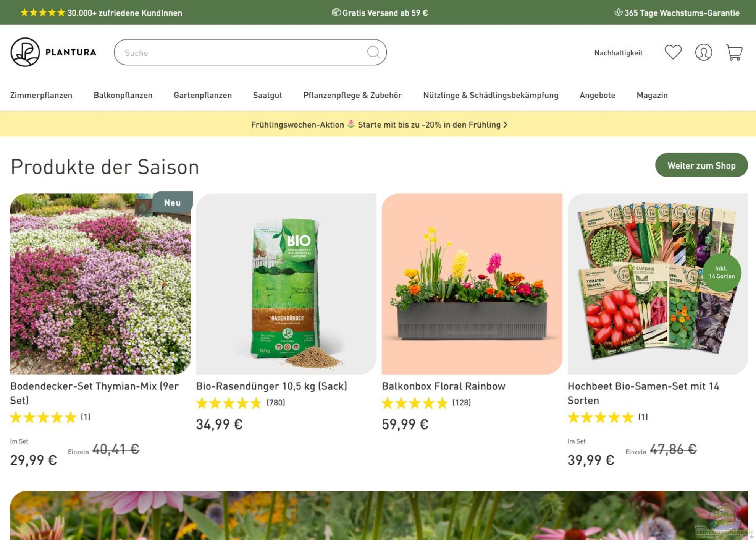Click the Weiter zum Shop button
The image size is (756, 540).
pyautogui.click(x=701, y=165)
